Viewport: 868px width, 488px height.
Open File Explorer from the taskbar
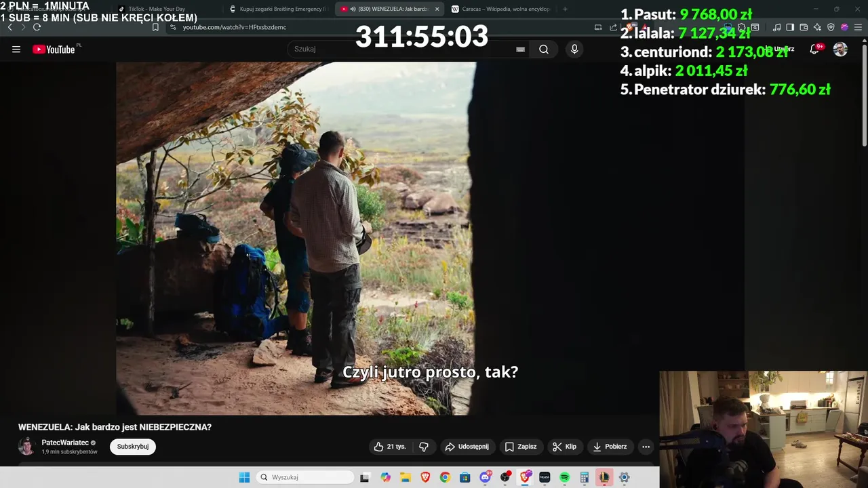click(x=405, y=477)
